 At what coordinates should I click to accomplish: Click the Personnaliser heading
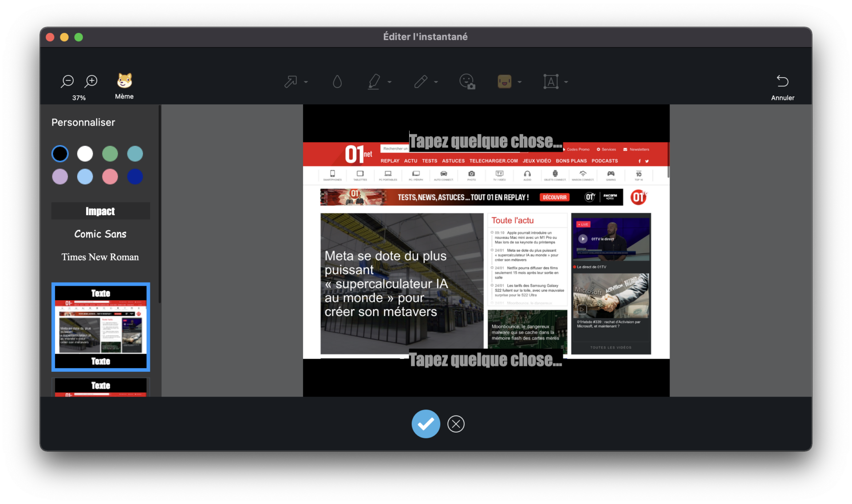coord(83,122)
